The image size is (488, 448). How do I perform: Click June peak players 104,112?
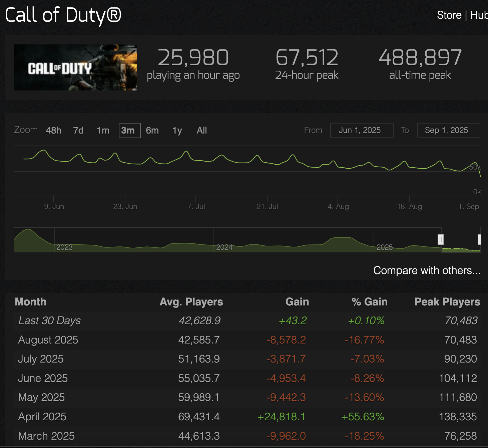[458, 378]
